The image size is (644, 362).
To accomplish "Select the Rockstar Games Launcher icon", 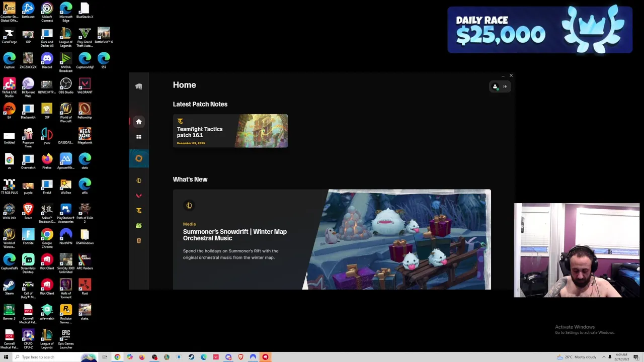I will [x=66, y=314].
